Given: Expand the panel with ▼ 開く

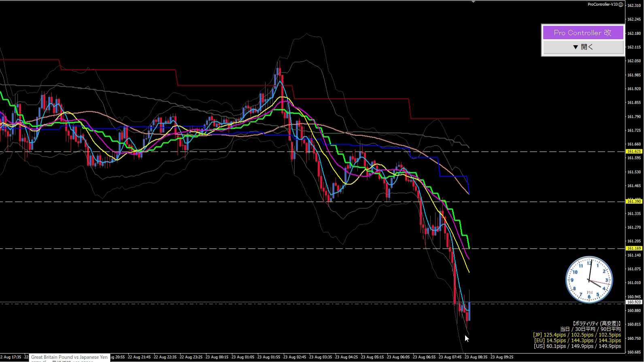Looking at the screenshot, I should click(583, 47).
